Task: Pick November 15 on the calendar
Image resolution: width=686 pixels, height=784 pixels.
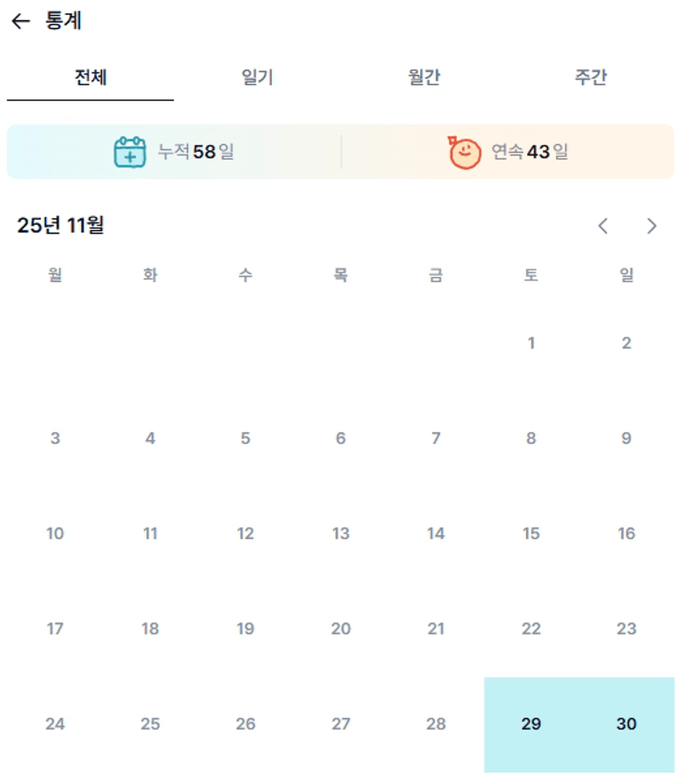Action: coord(531,533)
